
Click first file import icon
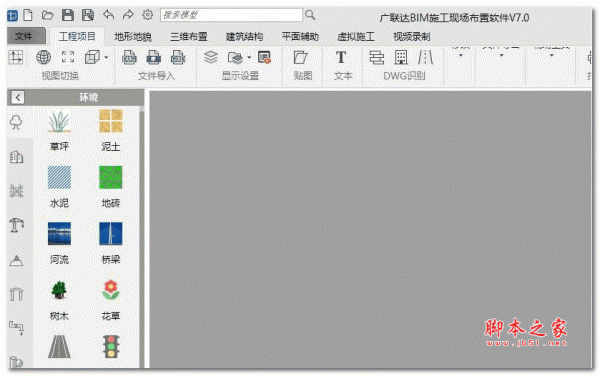[x=129, y=57]
